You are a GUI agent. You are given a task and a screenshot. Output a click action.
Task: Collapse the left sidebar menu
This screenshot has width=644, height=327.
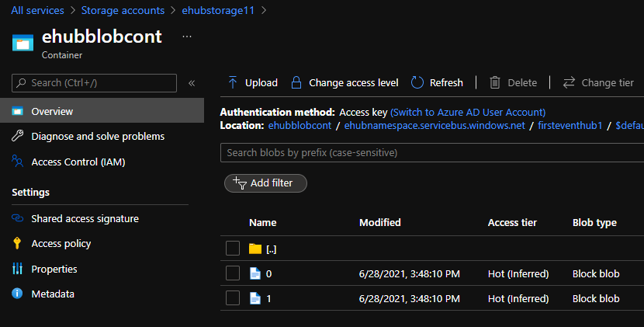[x=192, y=83]
